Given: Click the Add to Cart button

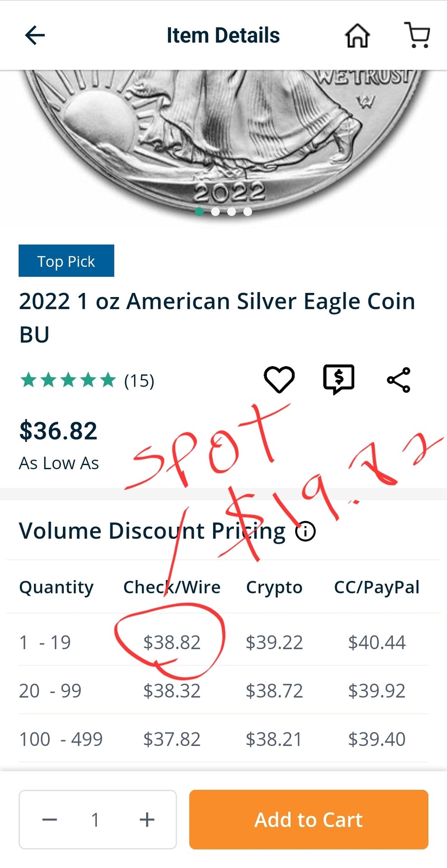Looking at the screenshot, I should click(309, 820).
